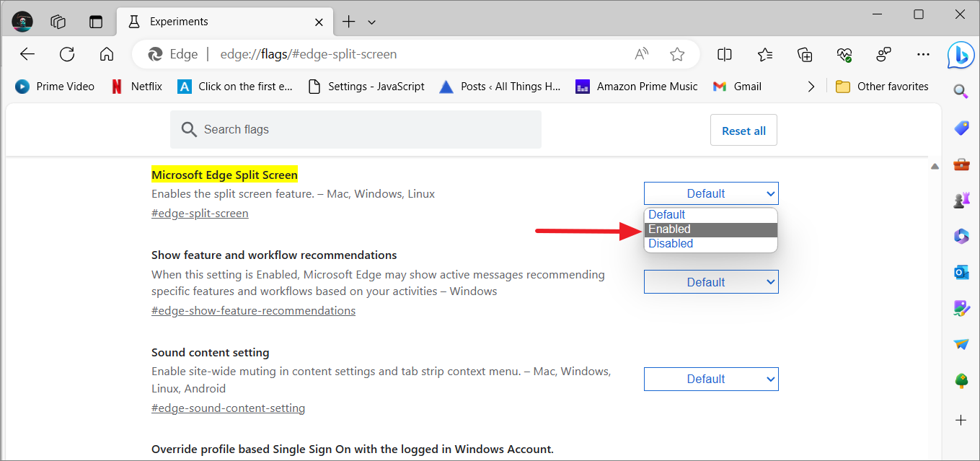
Task: Open the Other favorites folder
Action: pos(882,86)
